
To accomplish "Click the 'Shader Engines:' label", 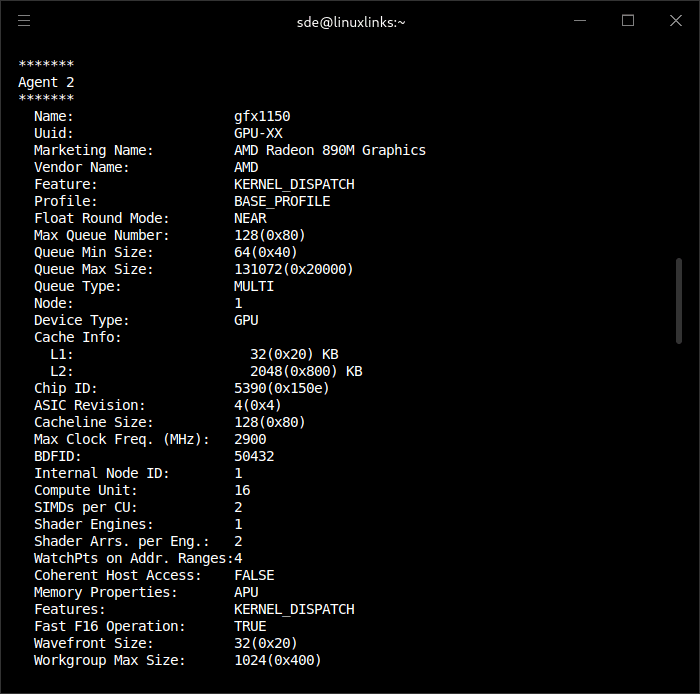I will pyautogui.click(x=94, y=524).
